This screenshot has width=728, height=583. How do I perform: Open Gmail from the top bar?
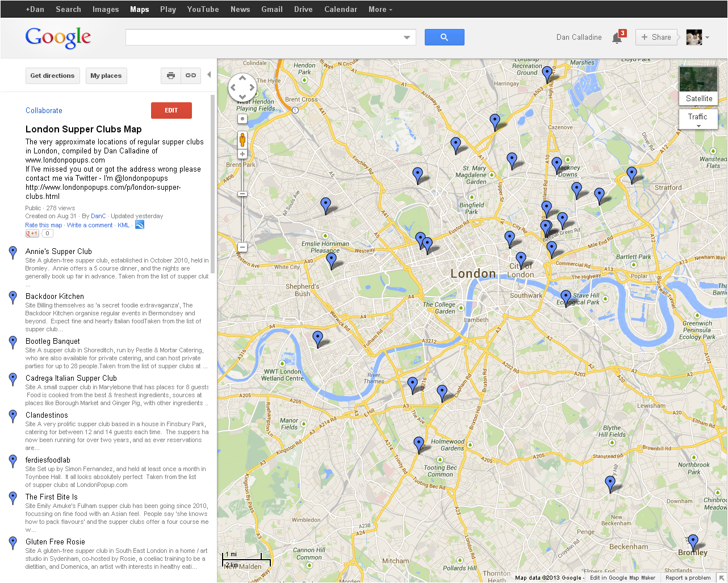pos(272,9)
